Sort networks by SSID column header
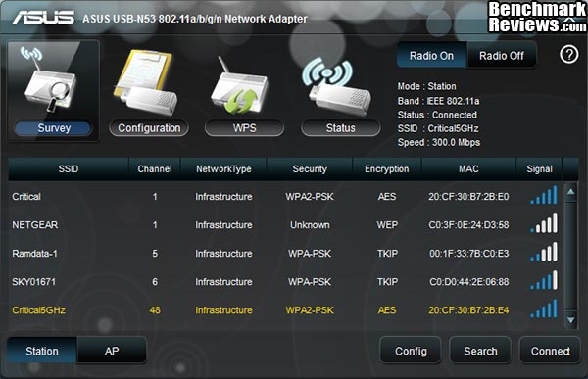The width and height of the screenshot is (588, 379). tap(69, 169)
